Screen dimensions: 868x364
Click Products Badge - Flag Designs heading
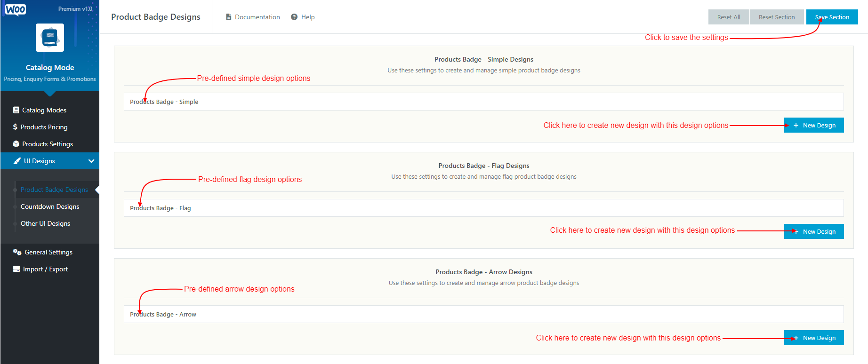pos(484,166)
